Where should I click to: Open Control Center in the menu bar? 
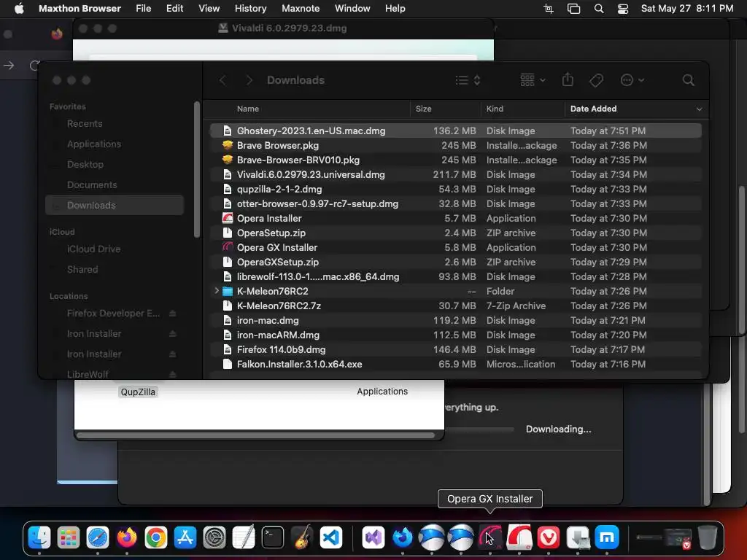tap(623, 9)
